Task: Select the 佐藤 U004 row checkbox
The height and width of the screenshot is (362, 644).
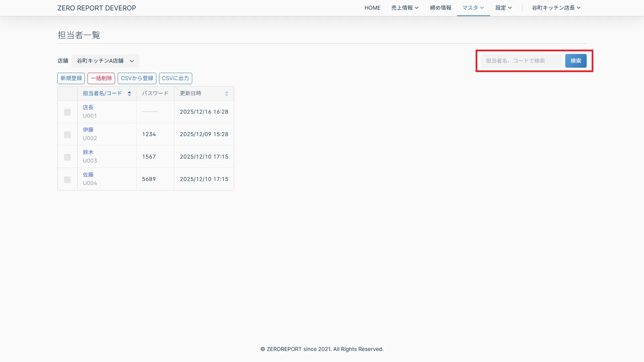Action: pyautogui.click(x=67, y=180)
